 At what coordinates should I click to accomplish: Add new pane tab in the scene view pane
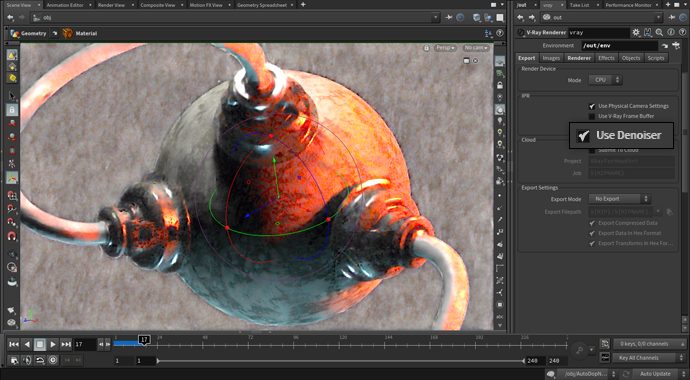303,5
